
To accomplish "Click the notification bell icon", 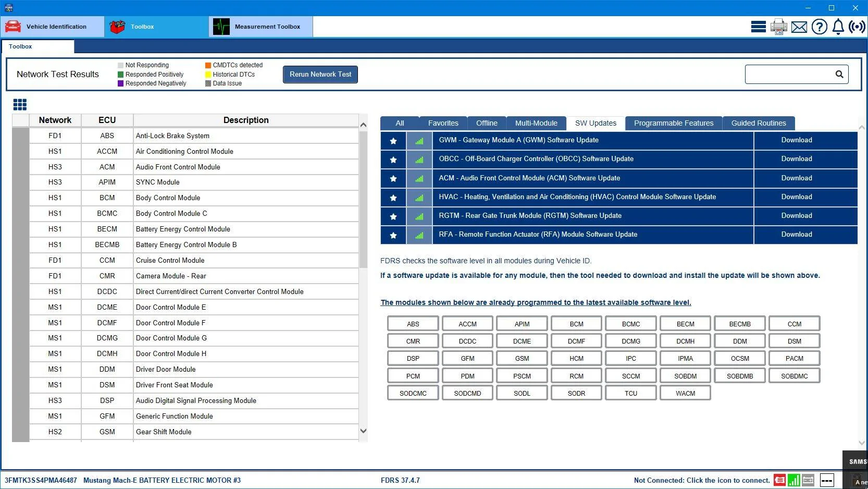I will tap(838, 27).
